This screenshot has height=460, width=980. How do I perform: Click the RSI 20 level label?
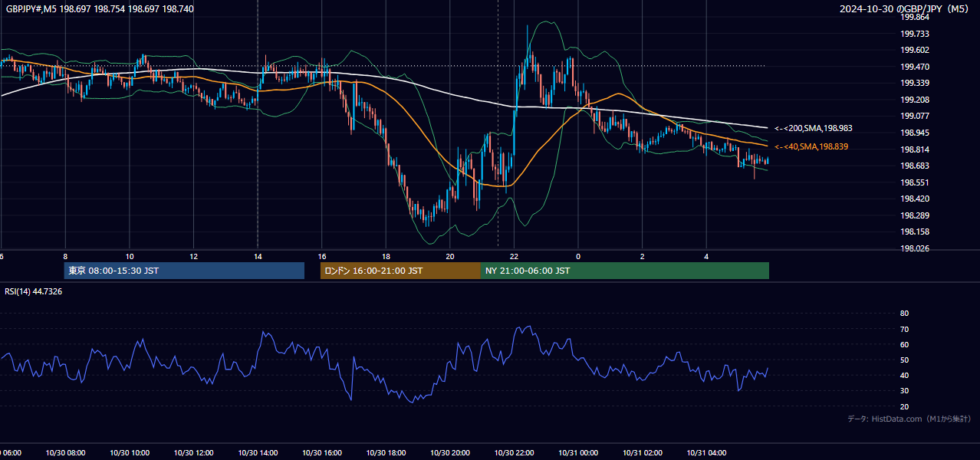click(x=904, y=406)
